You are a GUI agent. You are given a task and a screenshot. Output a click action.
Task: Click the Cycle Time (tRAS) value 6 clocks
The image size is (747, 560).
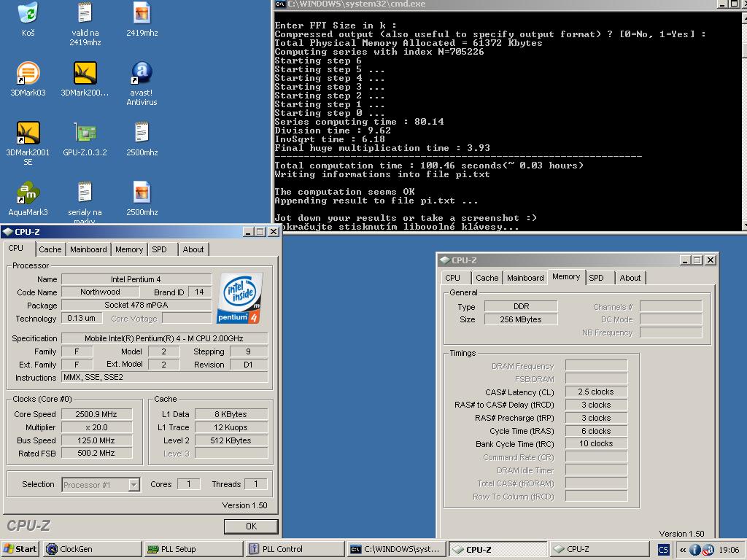coord(596,431)
